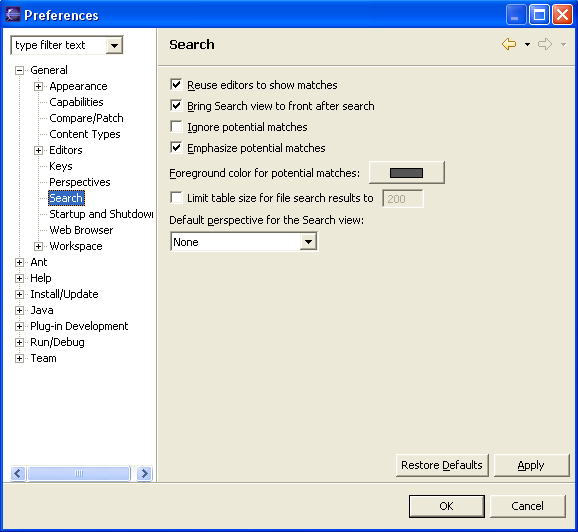This screenshot has height=532, width=578.
Task: Select Search tree item
Action: coord(66,198)
